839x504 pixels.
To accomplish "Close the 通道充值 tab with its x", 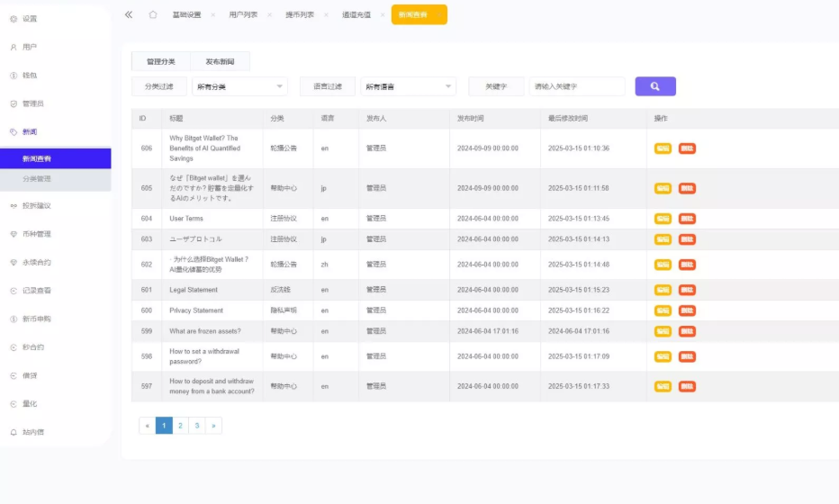I will pos(383,15).
